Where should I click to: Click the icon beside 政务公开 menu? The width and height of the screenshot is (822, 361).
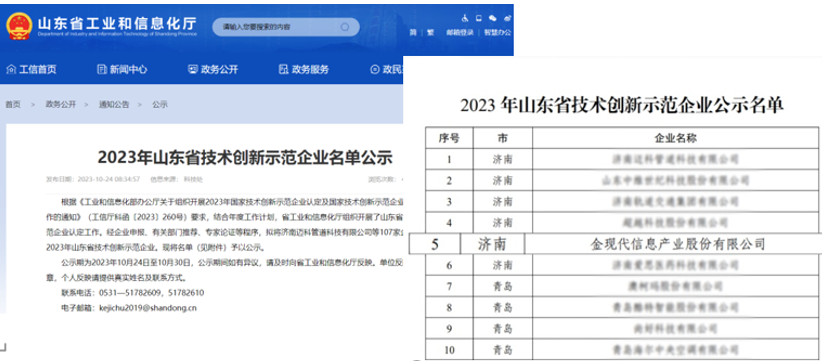tap(193, 69)
